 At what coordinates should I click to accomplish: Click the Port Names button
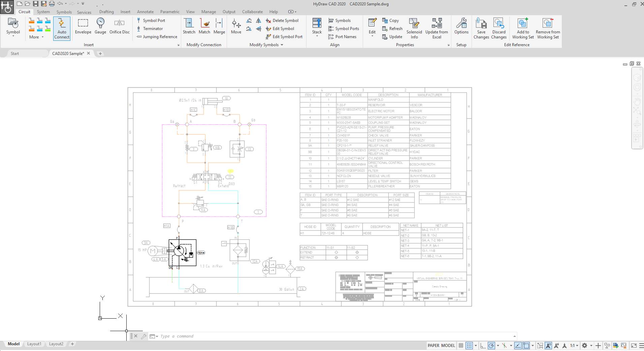(x=343, y=37)
